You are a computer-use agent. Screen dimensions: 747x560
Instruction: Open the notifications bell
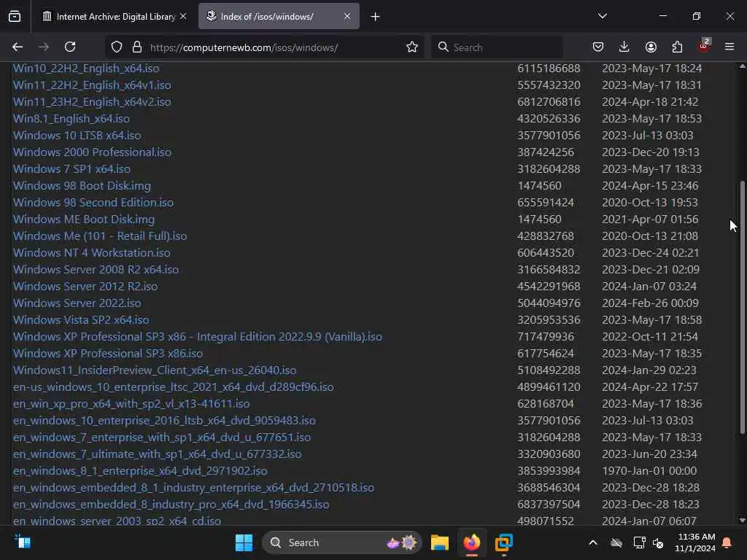pos(727,542)
